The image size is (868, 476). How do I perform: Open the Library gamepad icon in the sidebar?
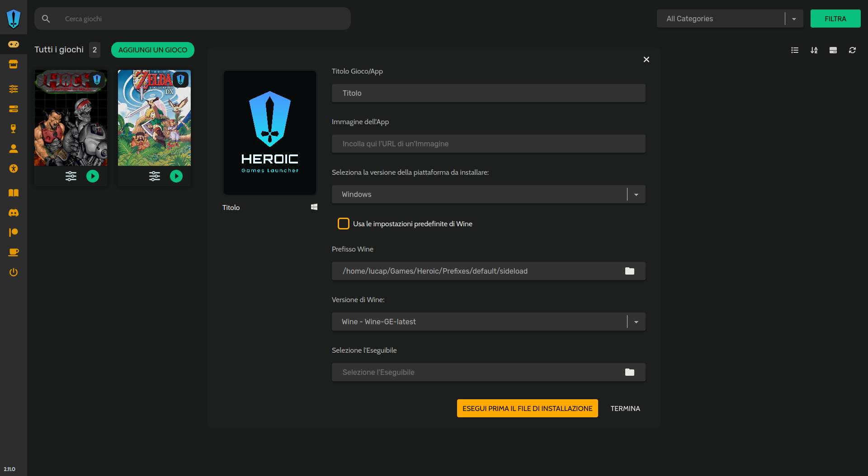14,44
